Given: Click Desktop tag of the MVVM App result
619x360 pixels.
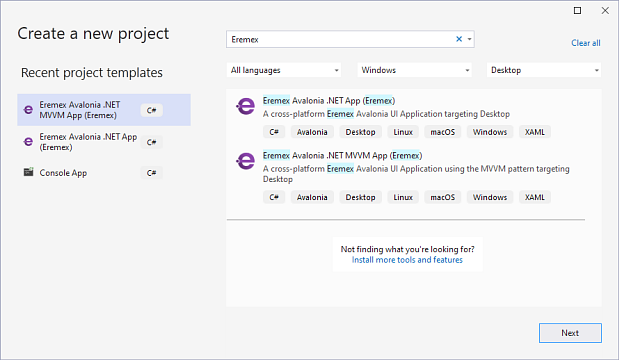Looking at the screenshot, I should [360, 197].
